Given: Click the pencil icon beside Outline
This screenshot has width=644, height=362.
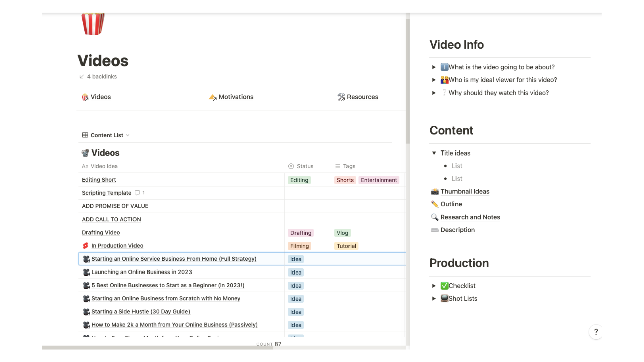Looking at the screenshot, I should [x=435, y=204].
